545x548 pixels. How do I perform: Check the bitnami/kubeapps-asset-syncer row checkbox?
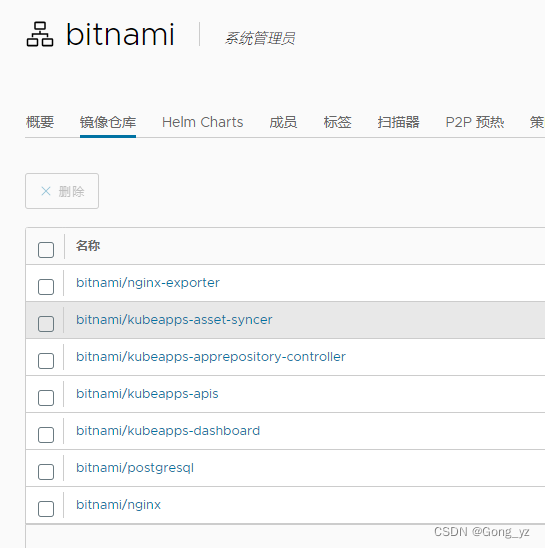coord(46,324)
